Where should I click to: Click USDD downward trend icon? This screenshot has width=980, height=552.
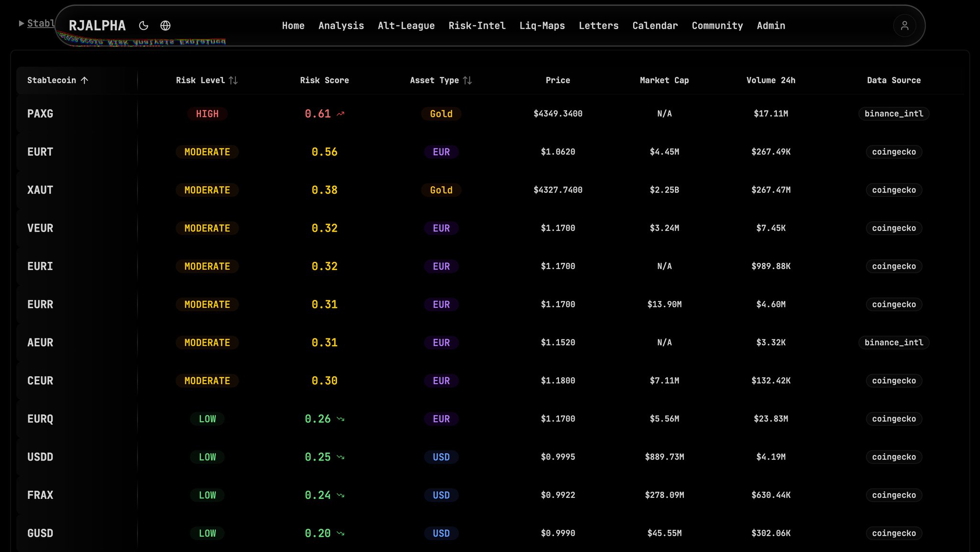[x=341, y=457]
